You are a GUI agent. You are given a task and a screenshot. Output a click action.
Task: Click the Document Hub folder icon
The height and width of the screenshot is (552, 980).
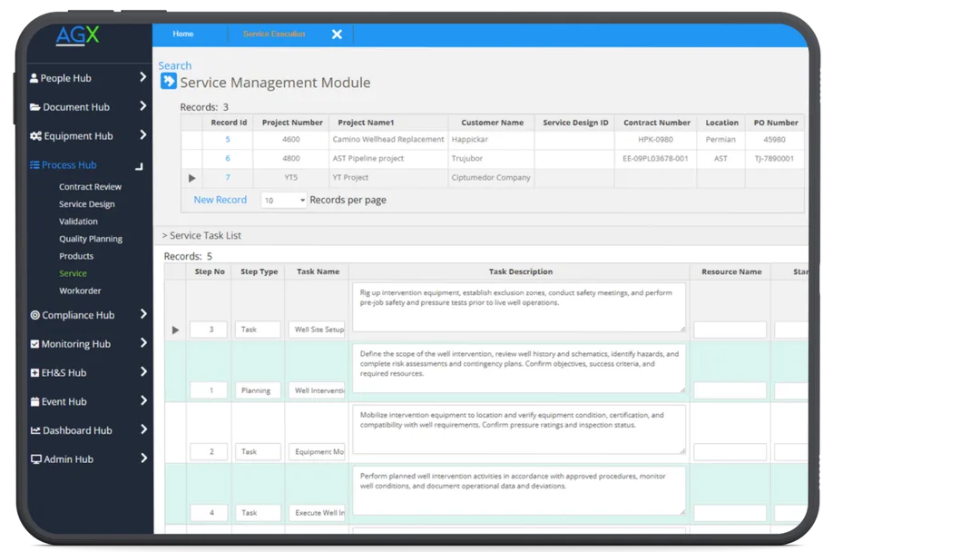coord(35,107)
